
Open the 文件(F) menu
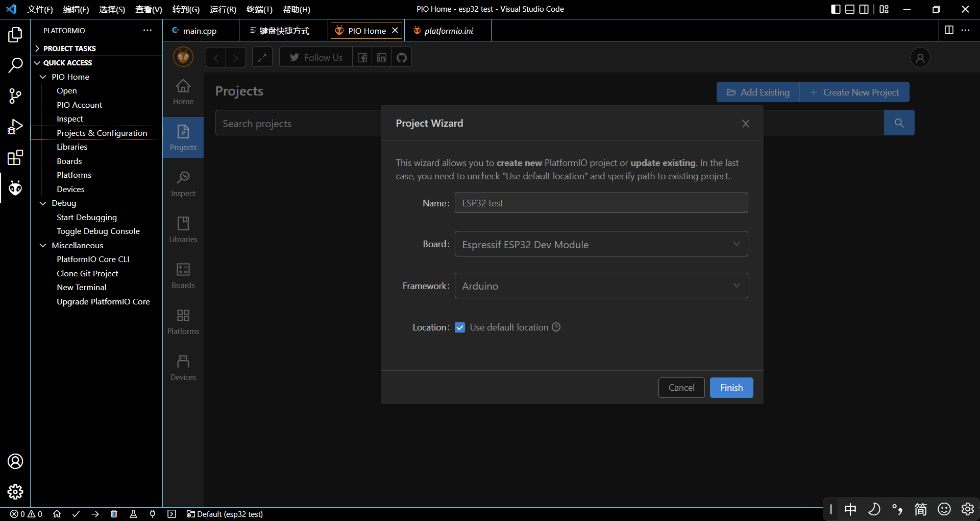(x=40, y=9)
